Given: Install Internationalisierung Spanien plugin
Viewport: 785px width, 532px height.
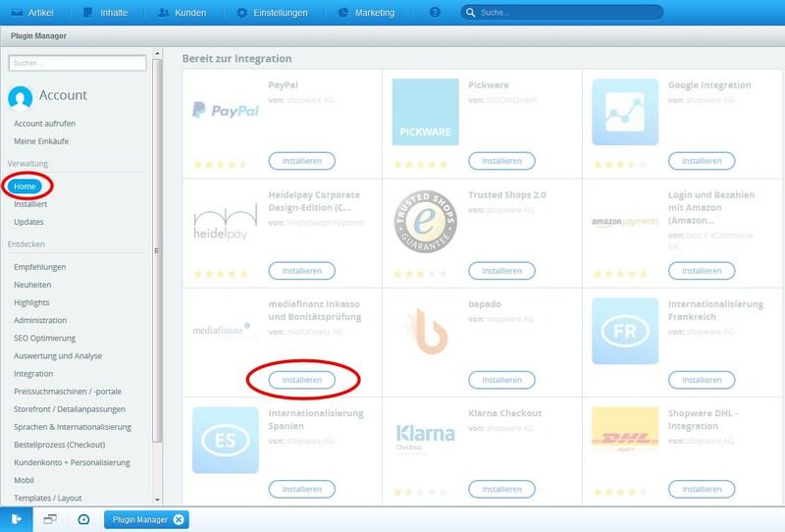Looking at the screenshot, I should (x=302, y=490).
